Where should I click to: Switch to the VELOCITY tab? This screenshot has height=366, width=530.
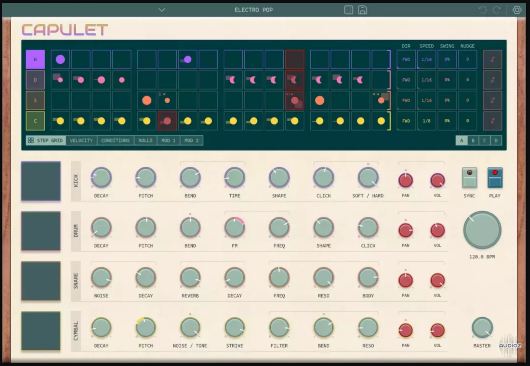pyautogui.click(x=81, y=140)
